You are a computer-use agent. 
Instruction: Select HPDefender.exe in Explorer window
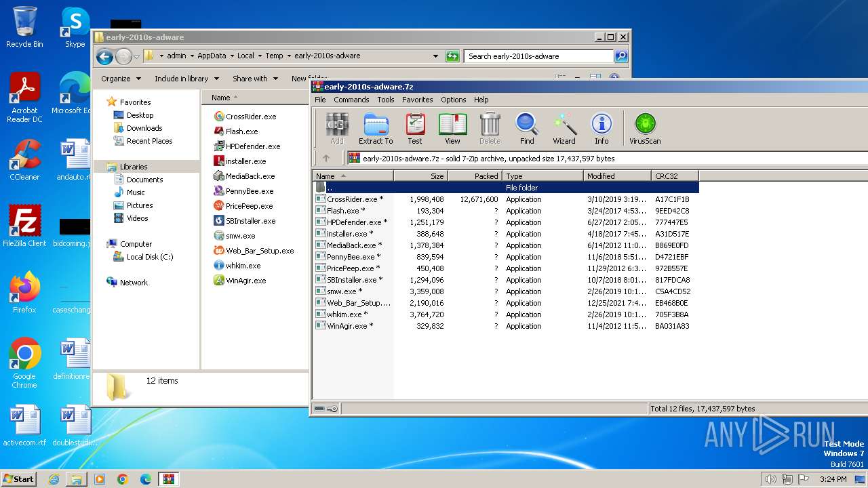click(x=247, y=146)
